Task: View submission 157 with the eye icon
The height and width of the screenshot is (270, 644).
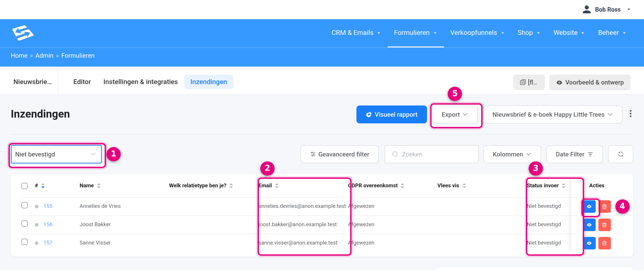Action: tap(589, 243)
